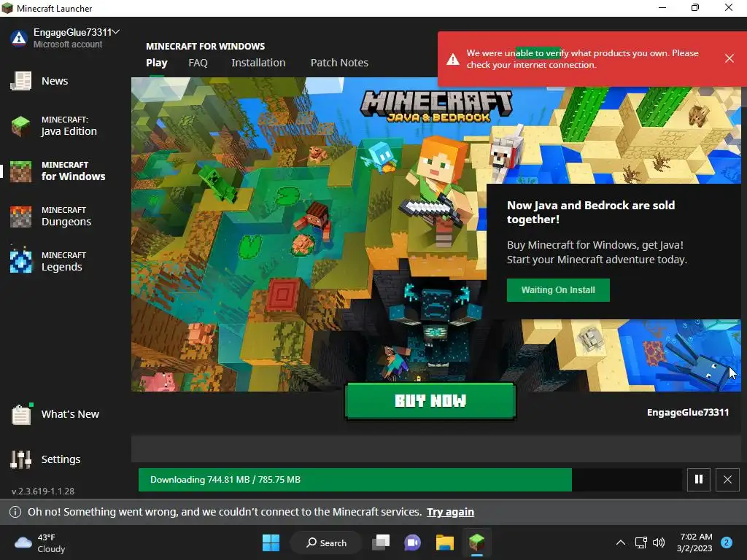Open the weather widget showing 43°F
Screen dimensions: 747x560
[40, 543]
